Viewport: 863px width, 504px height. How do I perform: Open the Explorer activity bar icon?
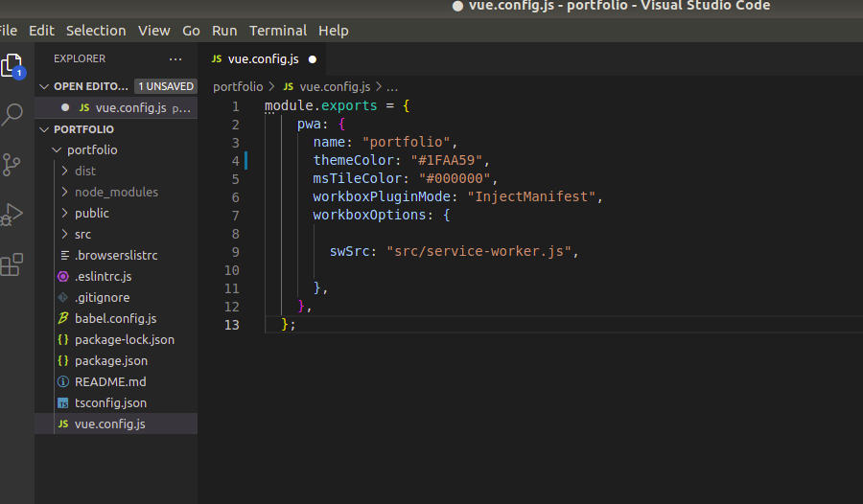click(x=12, y=66)
